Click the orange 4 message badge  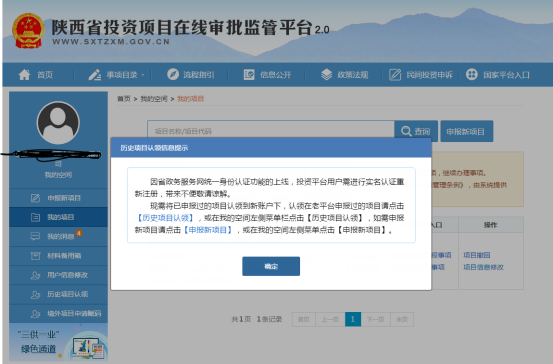click(x=79, y=233)
